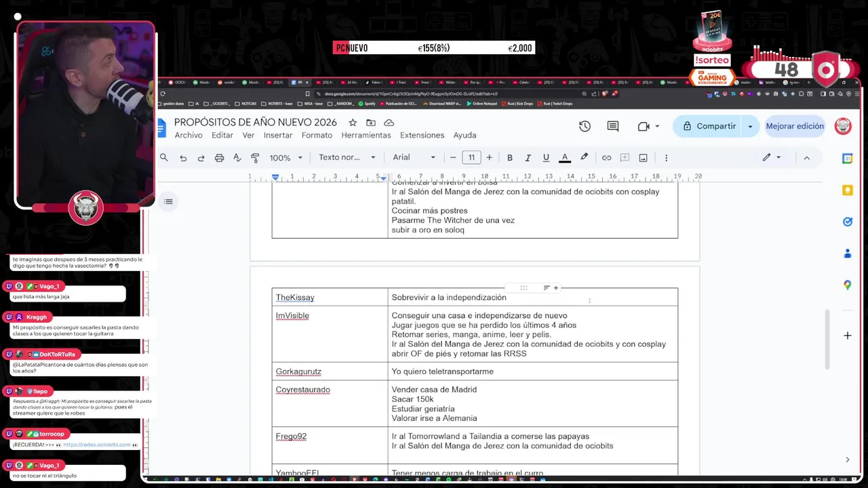The height and width of the screenshot is (488, 868).
Task: Open the Arial font dropdown
Action: pos(414,157)
